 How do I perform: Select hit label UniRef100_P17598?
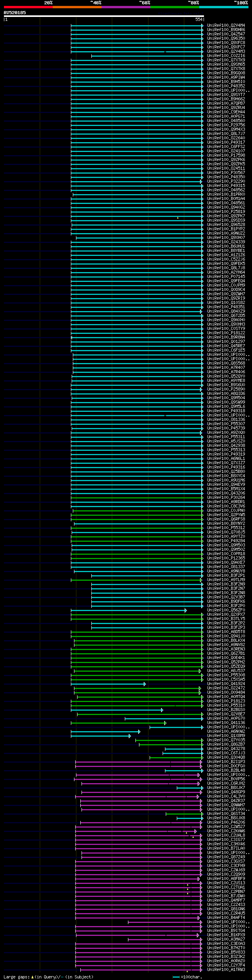click(226, 156)
